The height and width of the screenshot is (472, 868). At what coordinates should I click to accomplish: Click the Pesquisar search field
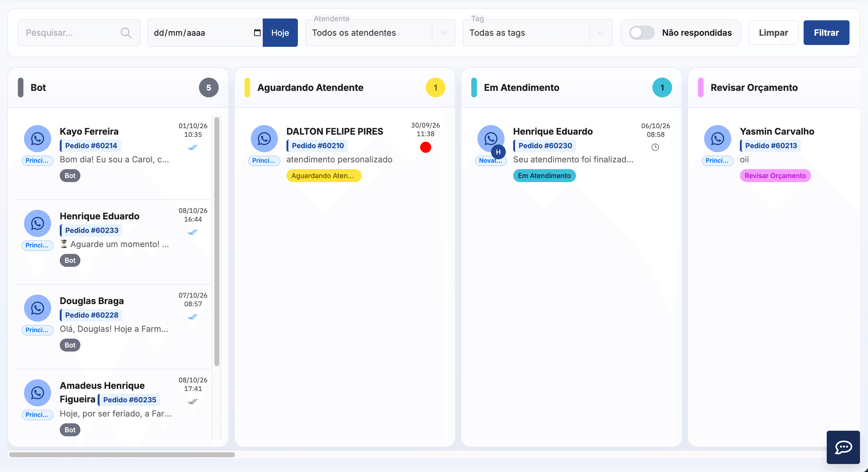pyautogui.click(x=79, y=33)
